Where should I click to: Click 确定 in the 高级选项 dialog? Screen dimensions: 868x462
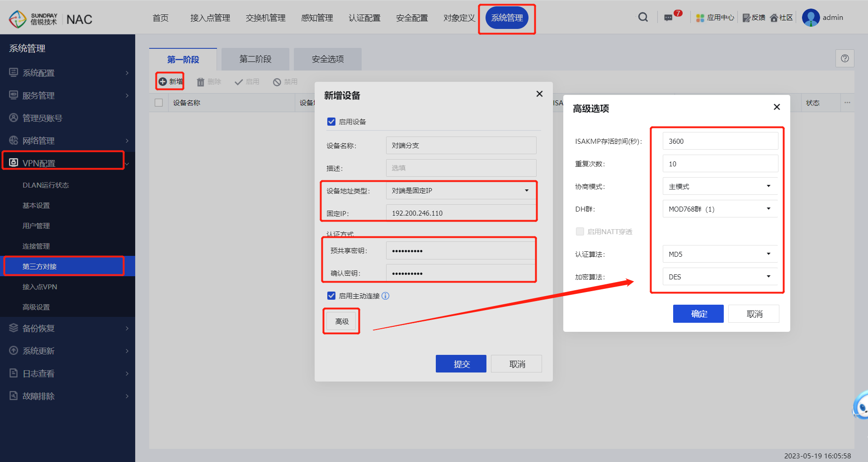click(698, 314)
